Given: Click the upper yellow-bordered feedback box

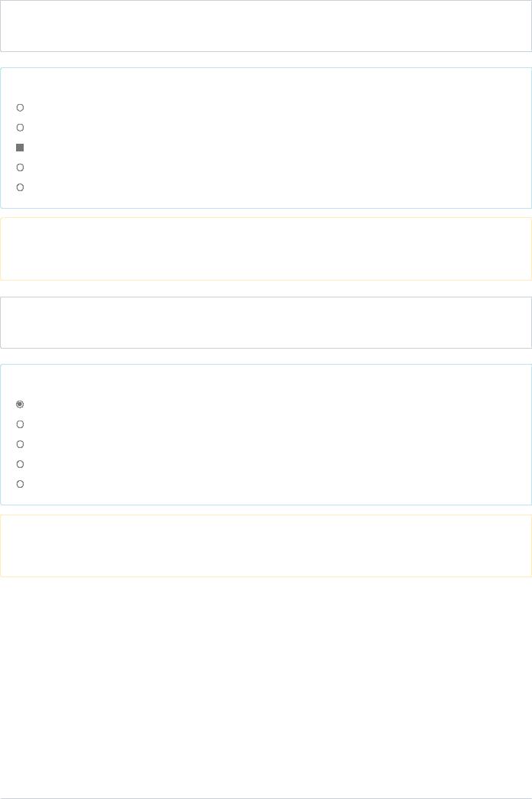Looking at the screenshot, I should click(266, 248).
